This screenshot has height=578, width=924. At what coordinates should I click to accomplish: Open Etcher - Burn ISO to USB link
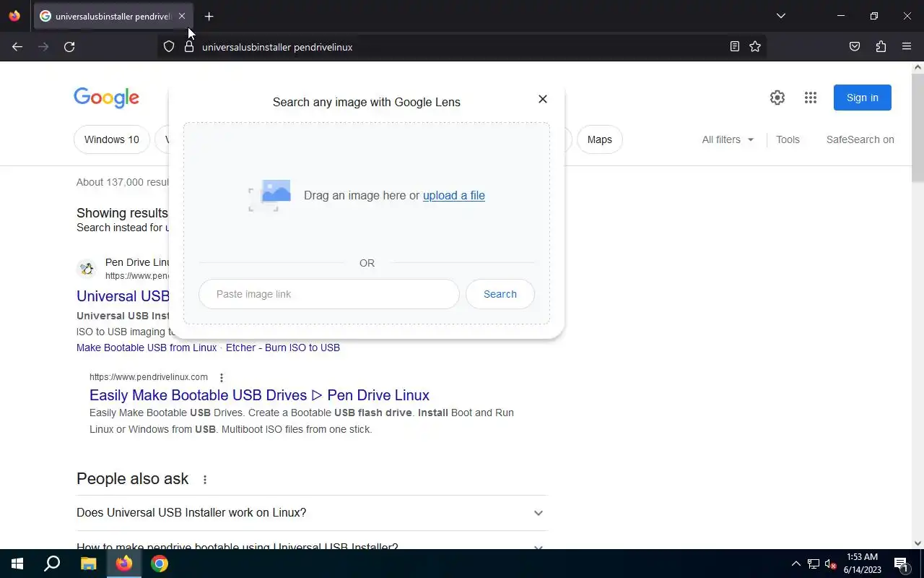pos(283,348)
